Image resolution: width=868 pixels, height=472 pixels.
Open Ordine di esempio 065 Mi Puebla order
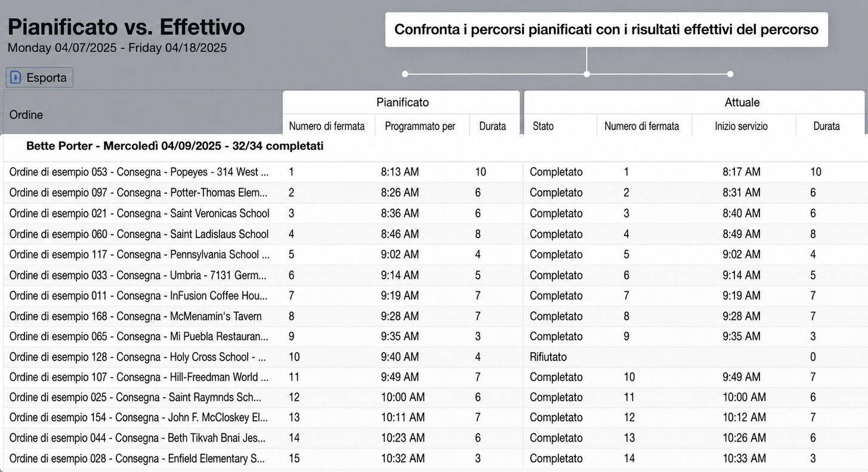coord(138,336)
